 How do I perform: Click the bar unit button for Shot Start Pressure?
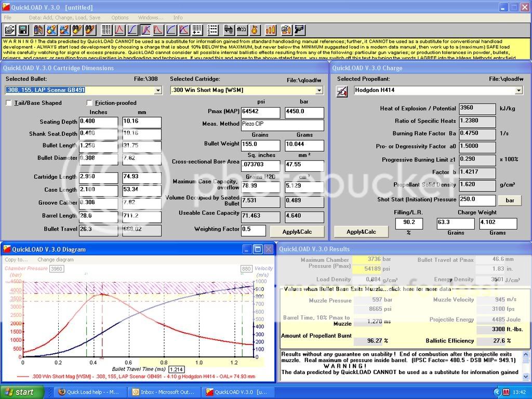pos(509,200)
